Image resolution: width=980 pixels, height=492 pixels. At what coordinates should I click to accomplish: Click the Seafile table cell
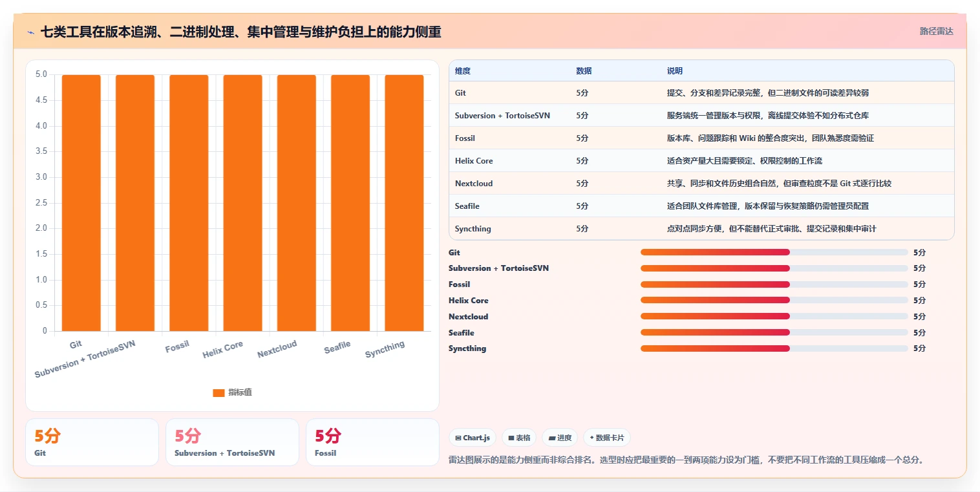(467, 206)
